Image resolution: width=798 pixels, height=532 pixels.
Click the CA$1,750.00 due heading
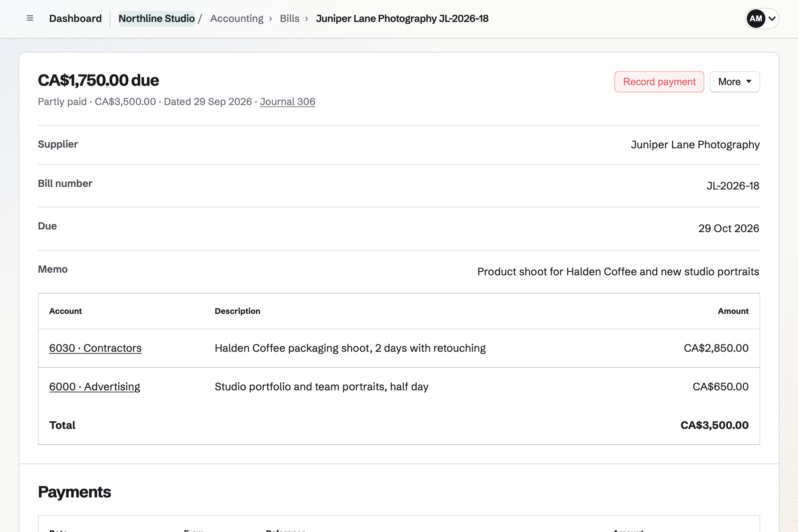coord(98,80)
